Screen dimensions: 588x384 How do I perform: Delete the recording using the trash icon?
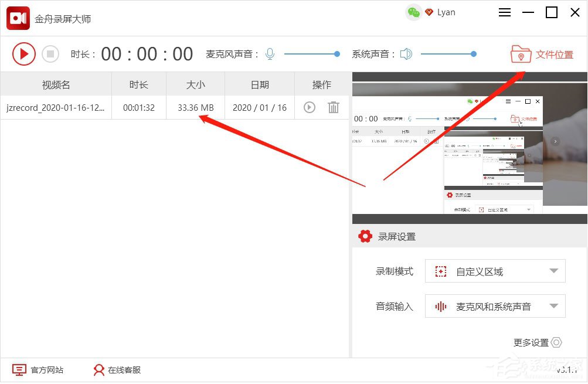tap(334, 107)
